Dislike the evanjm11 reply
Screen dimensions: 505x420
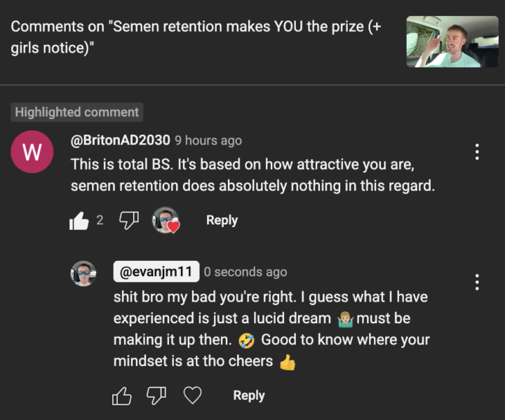point(156,396)
